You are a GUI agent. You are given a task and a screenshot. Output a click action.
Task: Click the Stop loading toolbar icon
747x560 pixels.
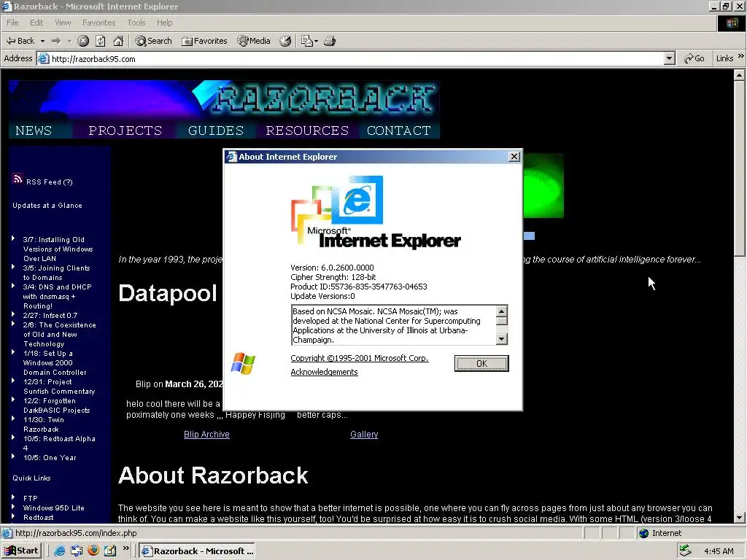[83, 41]
